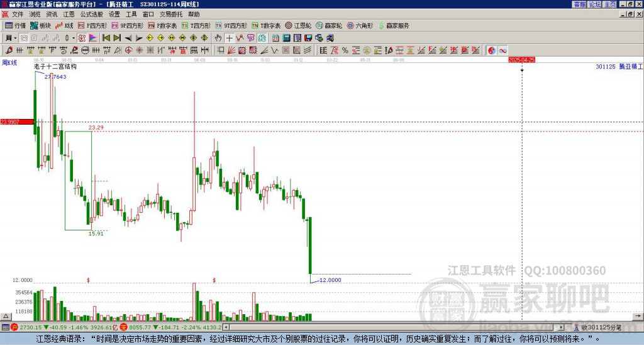The height and width of the screenshot is (345, 644).
Task: Click the red-blue save disk icon
Action: (x=308, y=38)
